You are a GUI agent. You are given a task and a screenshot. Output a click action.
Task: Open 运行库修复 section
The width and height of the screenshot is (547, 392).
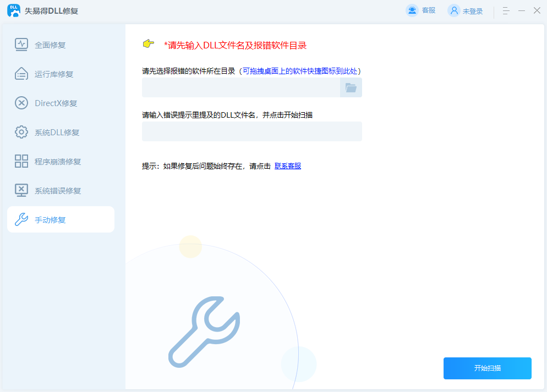tap(54, 74)
